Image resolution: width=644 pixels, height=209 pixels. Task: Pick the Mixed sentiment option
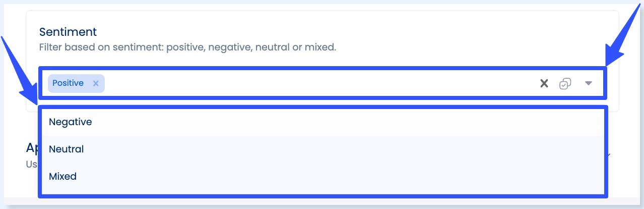point(63,177)
